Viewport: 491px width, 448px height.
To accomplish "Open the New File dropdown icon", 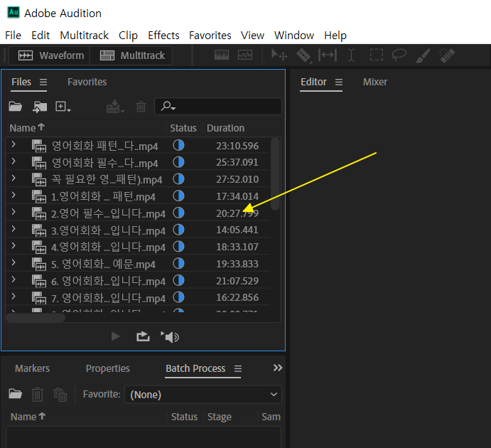I will point(63,107).
